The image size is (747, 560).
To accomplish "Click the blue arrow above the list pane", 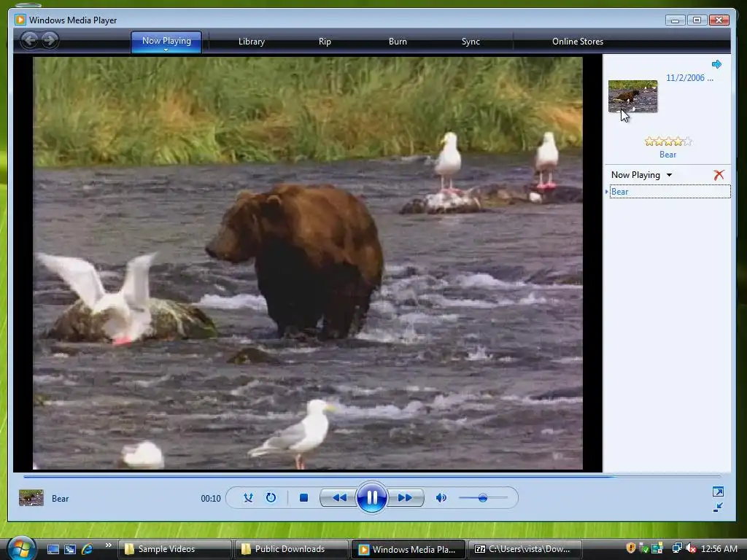I will click(x=716, y=64).
